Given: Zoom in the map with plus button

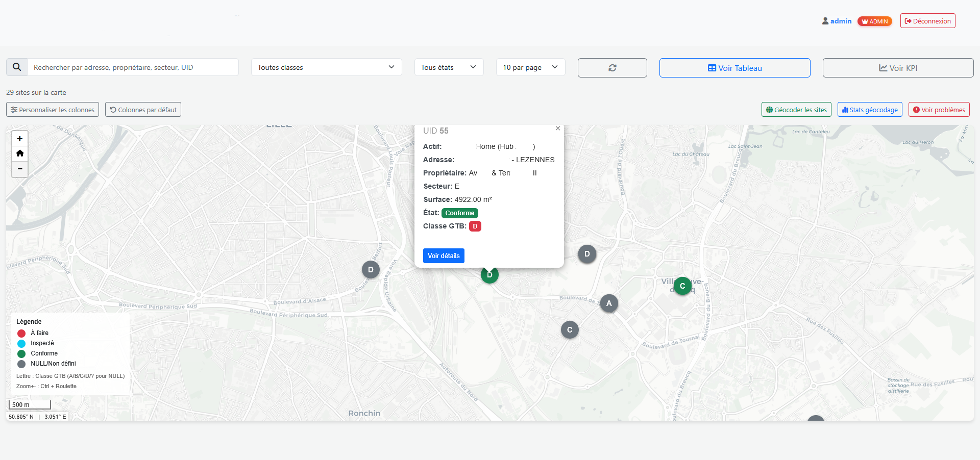Looking at the screenshot, I should point(20,139).
